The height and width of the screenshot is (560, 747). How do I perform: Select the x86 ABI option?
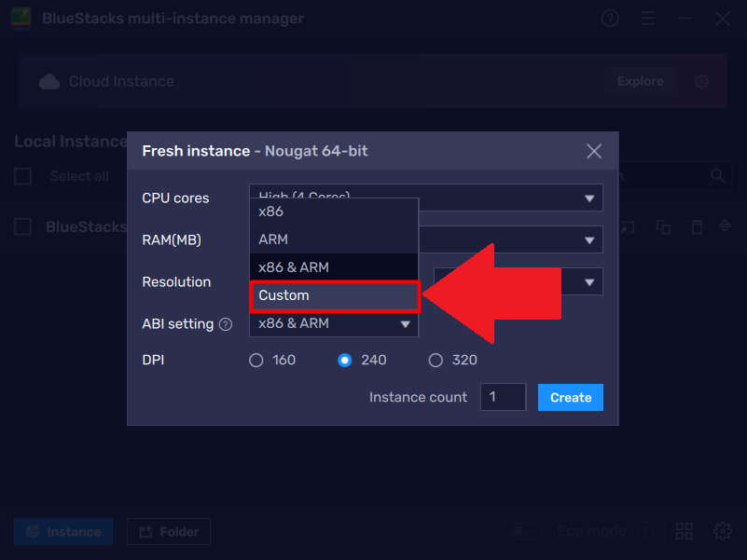[334, 212]
